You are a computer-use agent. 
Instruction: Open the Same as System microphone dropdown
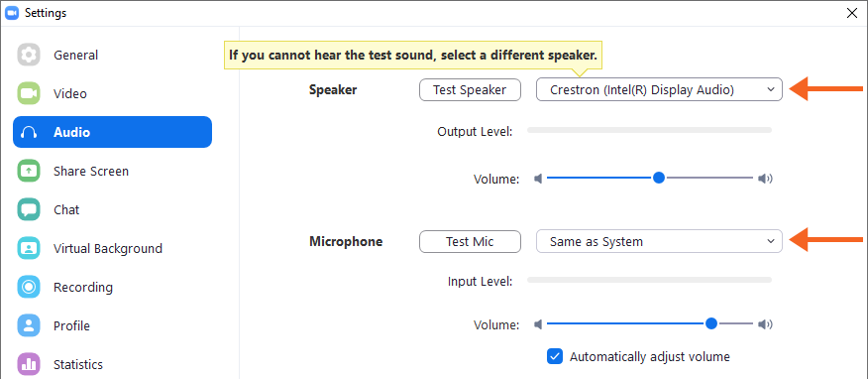coord(659,241)
